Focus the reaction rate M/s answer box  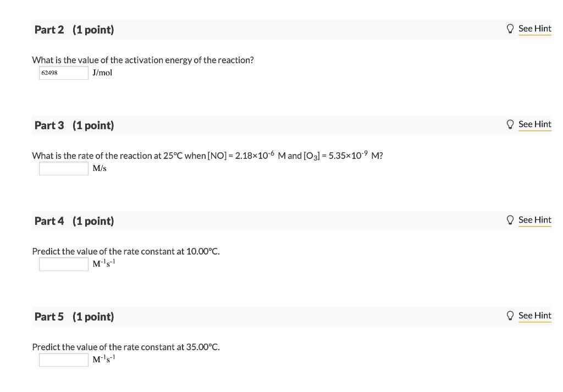[64, 168]
